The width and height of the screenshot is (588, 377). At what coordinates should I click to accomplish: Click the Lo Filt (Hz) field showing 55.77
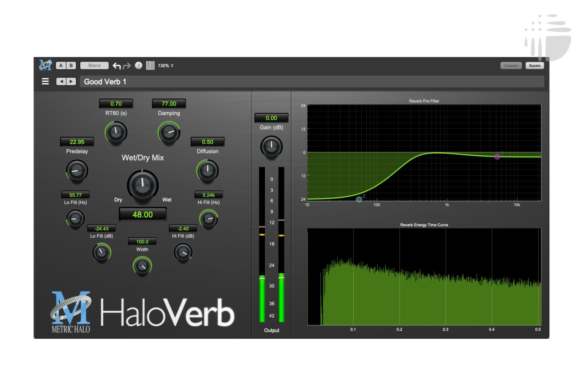coord(75,195)
